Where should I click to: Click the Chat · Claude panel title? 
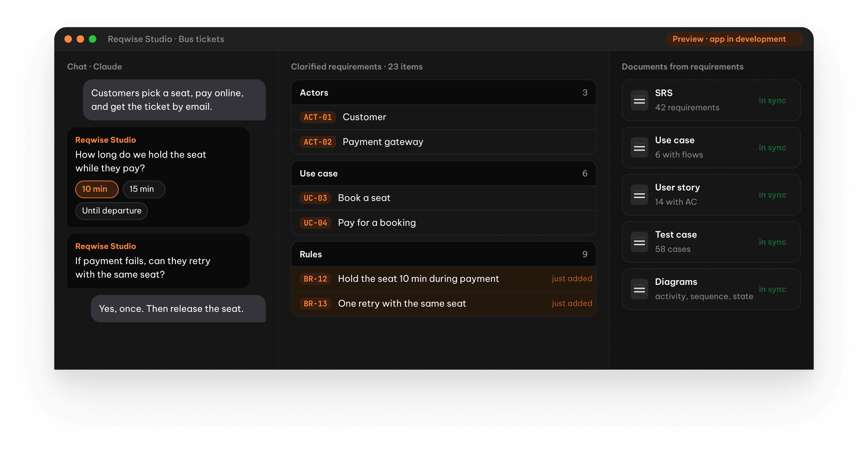click(94, 66)
